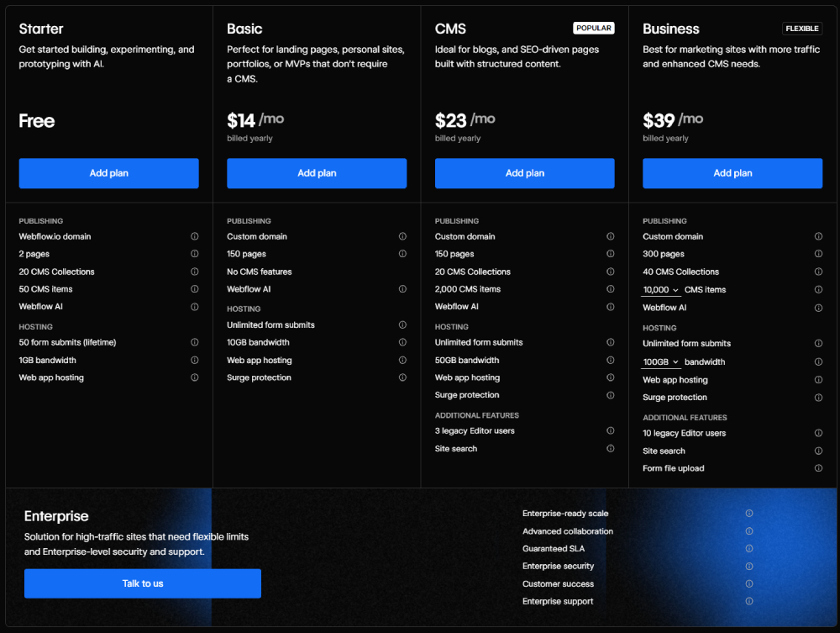840x633 pixels.
Task: Click CMS plan's ADDITIONAL FEATURES header
Action: (477, 415)
